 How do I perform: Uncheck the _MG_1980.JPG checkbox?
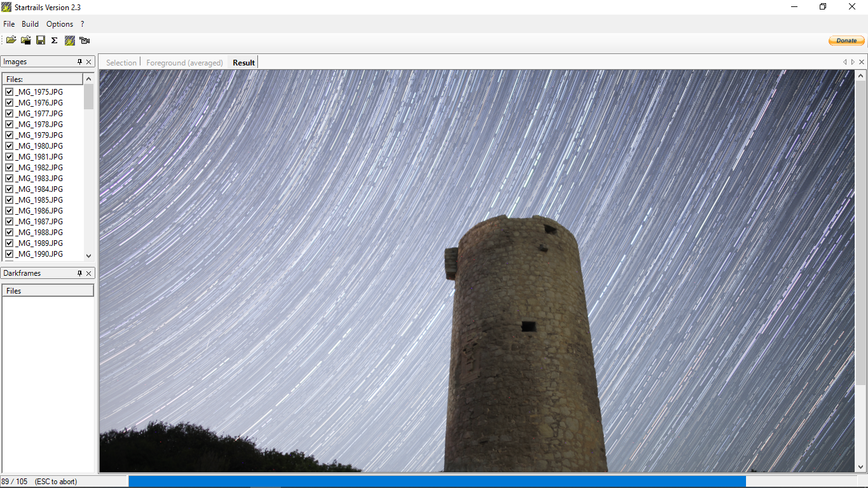(x=10, y=146)
